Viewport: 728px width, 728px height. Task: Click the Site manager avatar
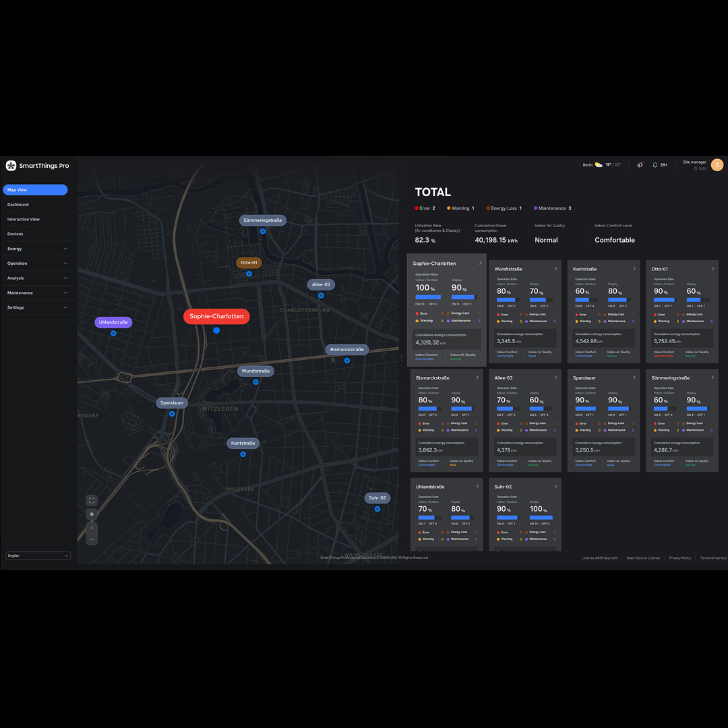point(717,165)
